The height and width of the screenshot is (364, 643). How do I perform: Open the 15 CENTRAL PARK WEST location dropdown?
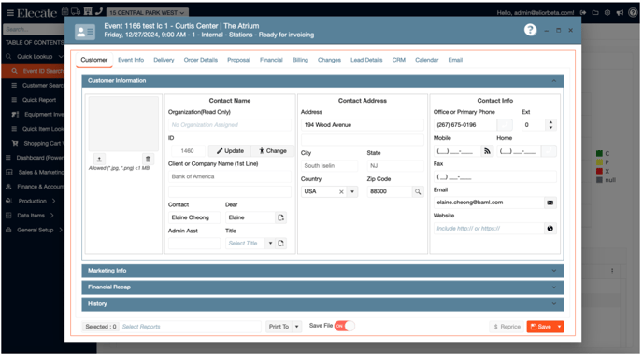(148, 13)
